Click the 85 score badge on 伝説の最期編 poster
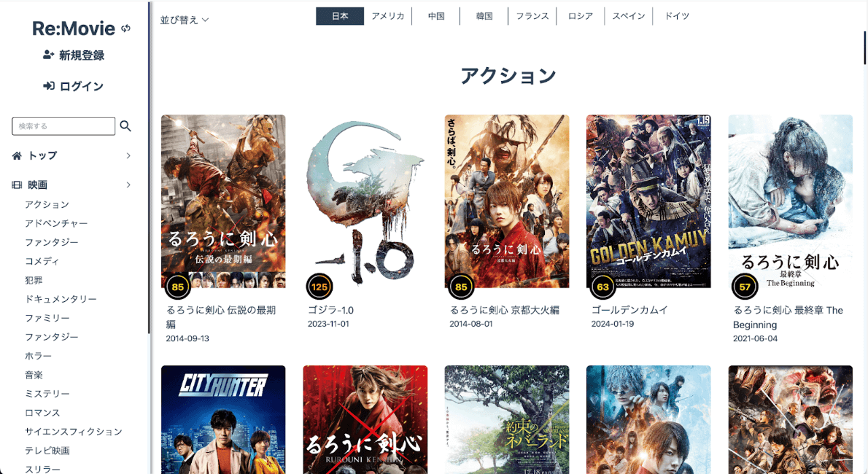Image resolution: width=868 pixels, height=474 pixels. [178, 287]
